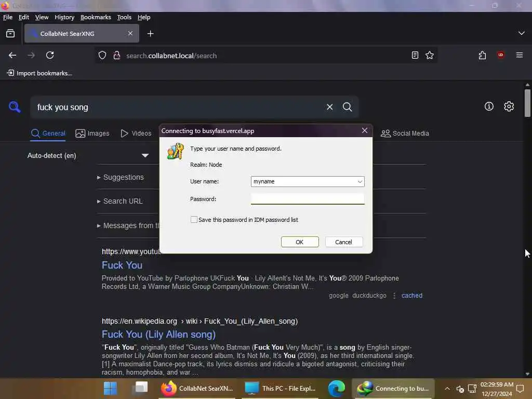Open the Fuck You (Lily Allen song) link
The width and height of the screenshot is (532, 399).
tap(159, 334)
